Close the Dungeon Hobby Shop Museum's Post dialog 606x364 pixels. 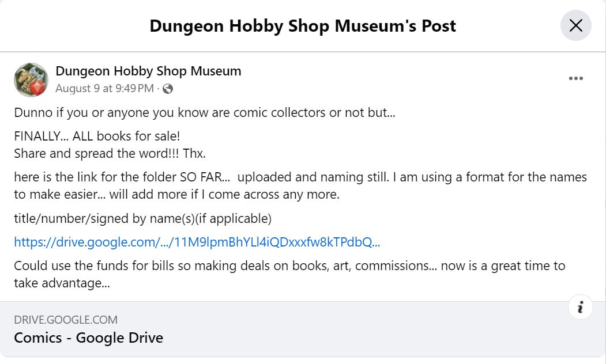click(x=575, y=26)
